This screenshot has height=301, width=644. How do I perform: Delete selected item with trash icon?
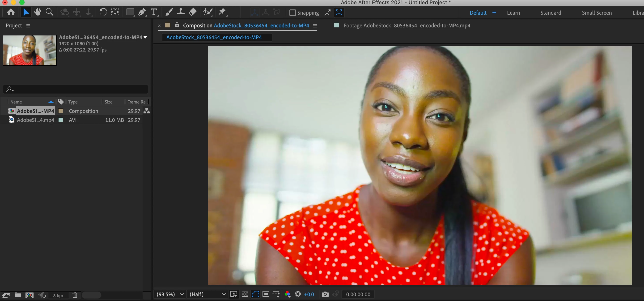click(75, 295)
